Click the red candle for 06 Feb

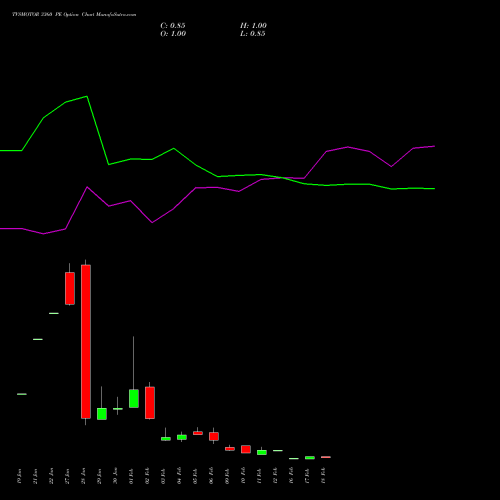(x=214, y=436)
